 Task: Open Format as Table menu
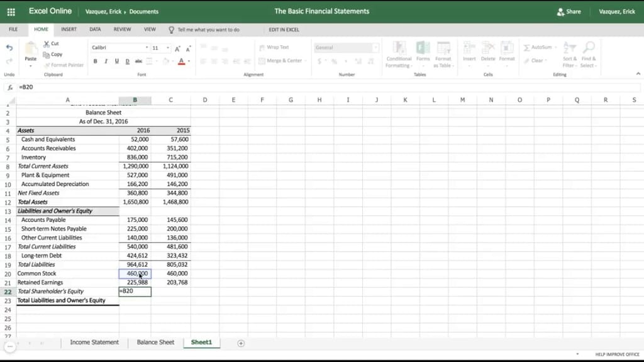(443, 54)
